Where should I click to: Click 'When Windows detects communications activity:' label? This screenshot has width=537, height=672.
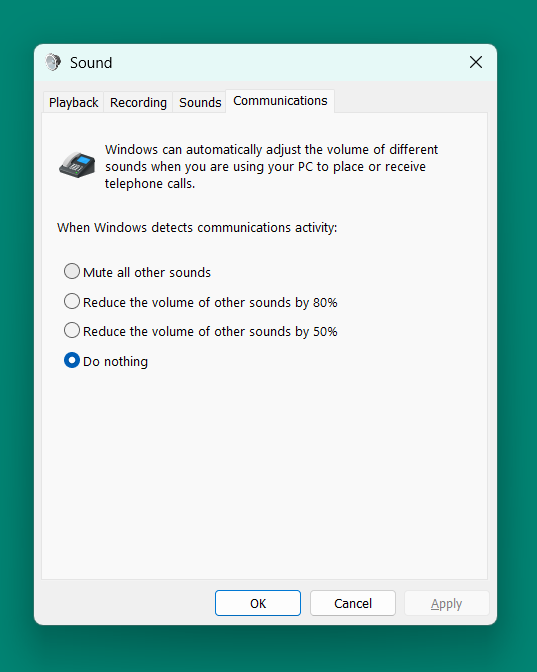197,228
